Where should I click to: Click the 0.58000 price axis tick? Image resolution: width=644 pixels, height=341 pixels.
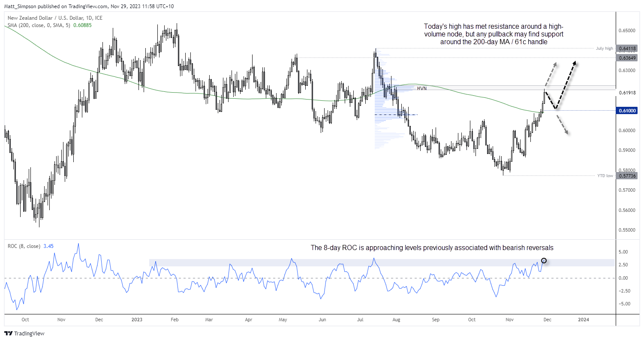tap(627, 170)
